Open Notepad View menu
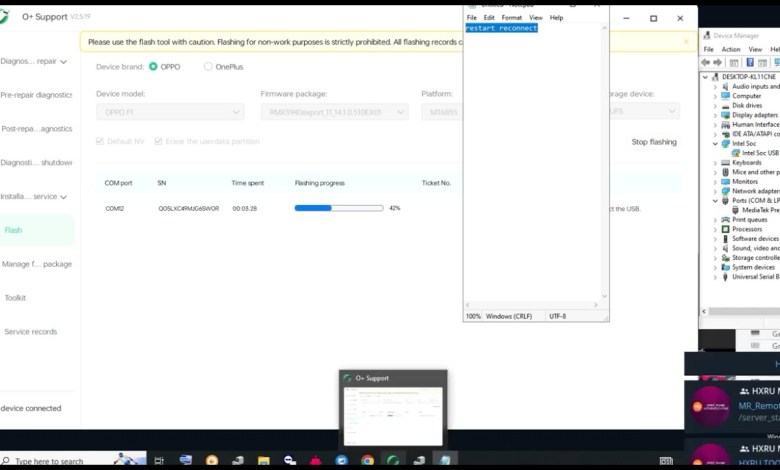Viewport: 780px width, 470px height. [x=536, y=18]
